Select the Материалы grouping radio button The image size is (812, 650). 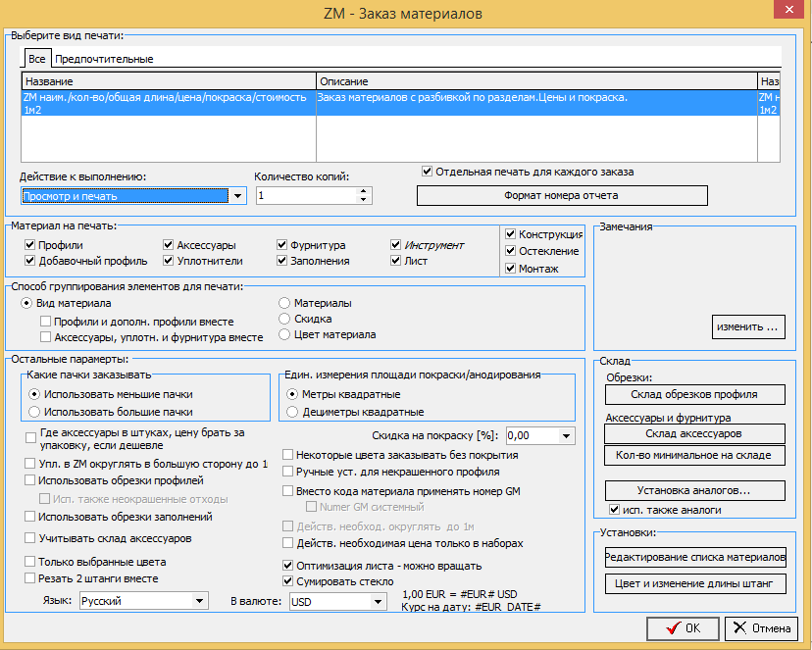pyautogui.click(x=284, y=303)
